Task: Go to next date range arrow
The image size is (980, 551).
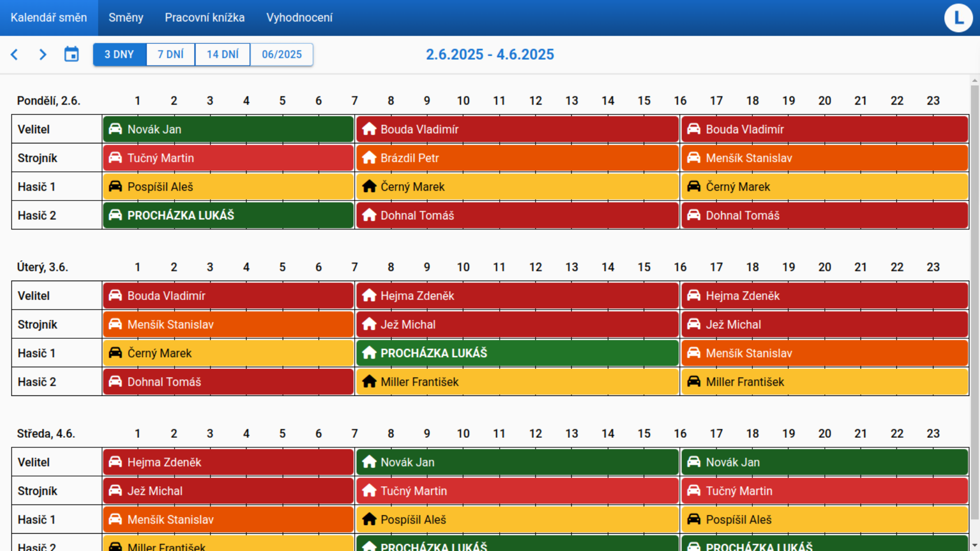Action: 43,55
